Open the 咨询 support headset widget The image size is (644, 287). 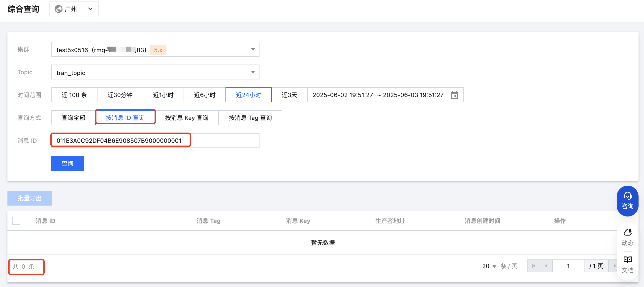627,201
